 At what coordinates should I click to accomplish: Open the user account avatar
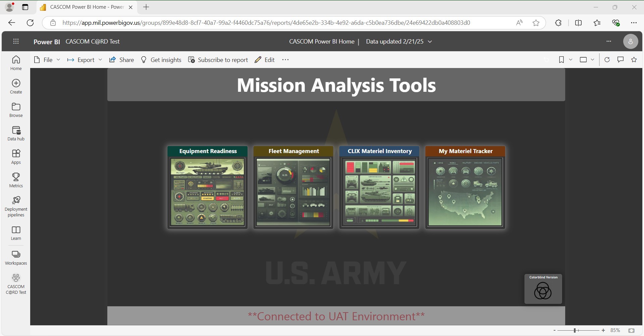[x=630, y=41]
